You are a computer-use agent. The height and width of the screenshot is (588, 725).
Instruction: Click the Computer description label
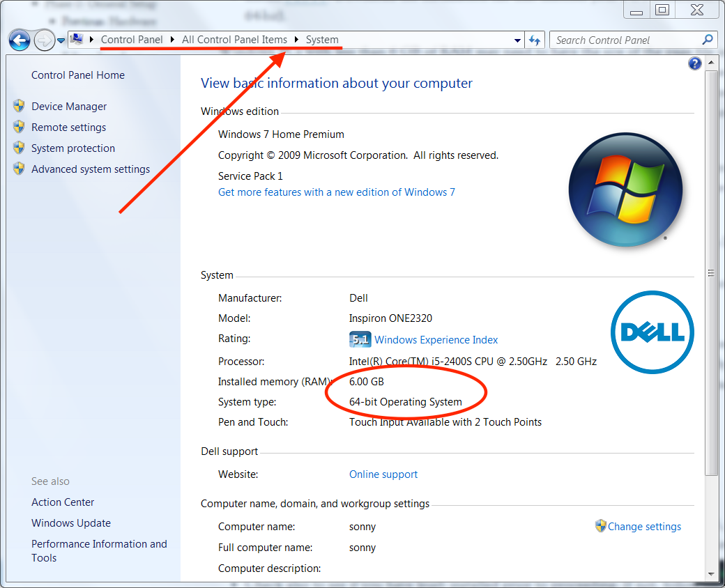click(x=269, y=568)
